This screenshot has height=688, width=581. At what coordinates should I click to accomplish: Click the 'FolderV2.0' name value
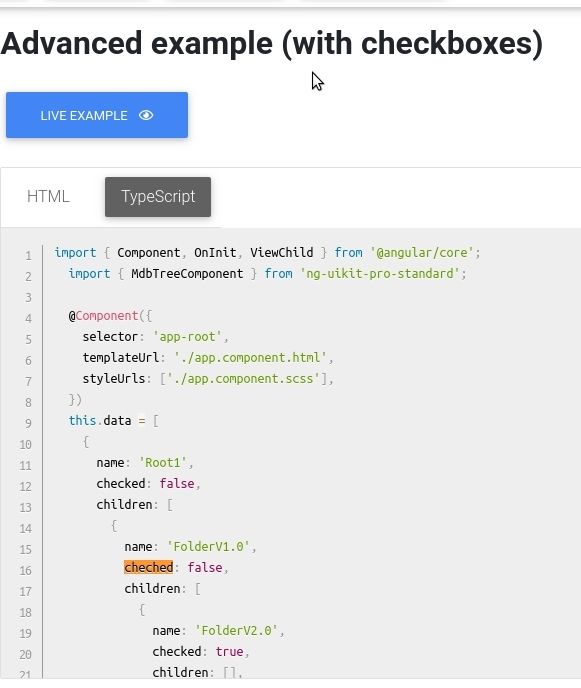(x=237, y=631)
